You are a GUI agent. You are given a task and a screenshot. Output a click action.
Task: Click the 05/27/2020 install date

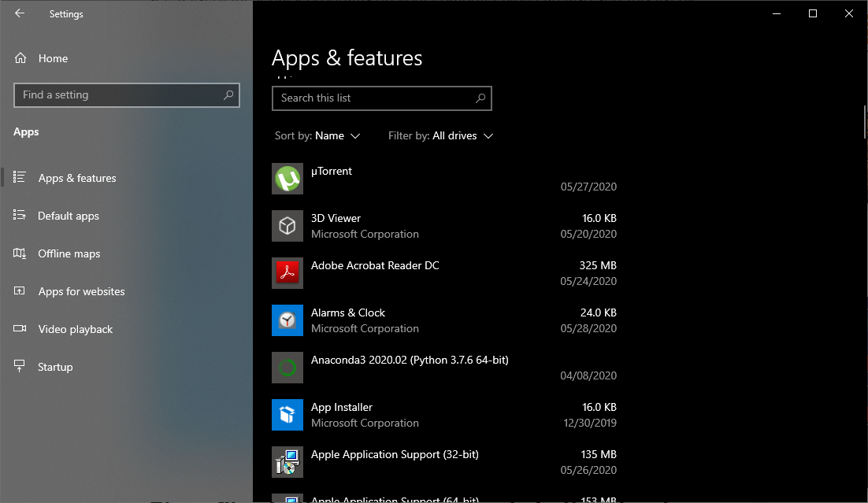pos(588,187)
